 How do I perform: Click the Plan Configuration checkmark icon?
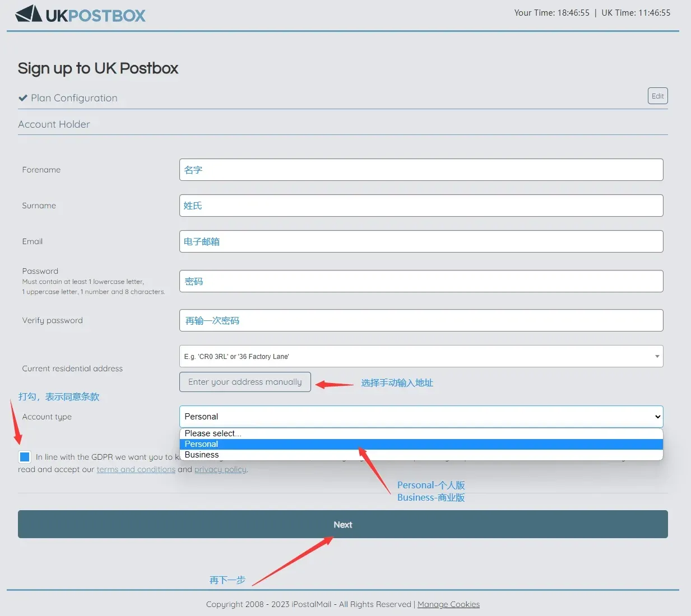coord(23,98)
